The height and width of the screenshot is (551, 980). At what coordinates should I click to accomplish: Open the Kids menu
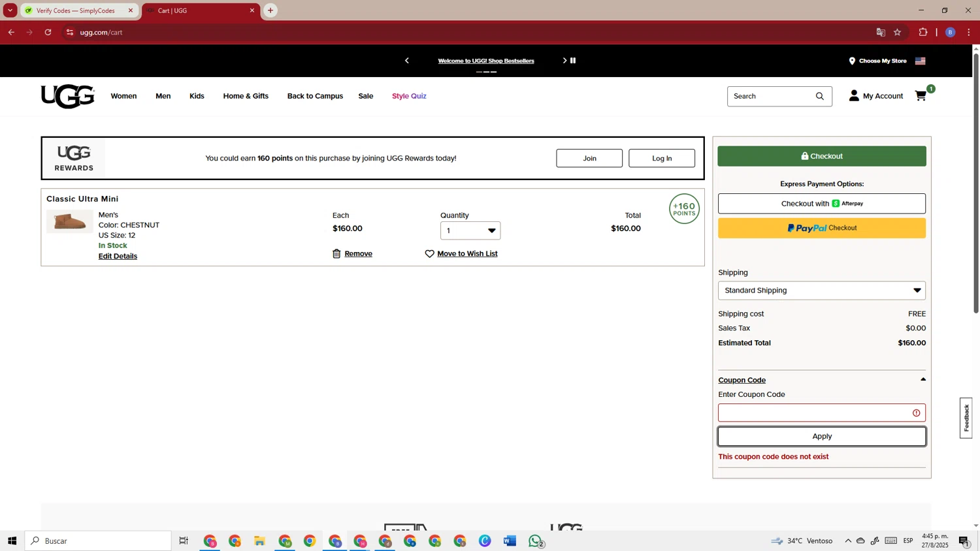point(197,96)
